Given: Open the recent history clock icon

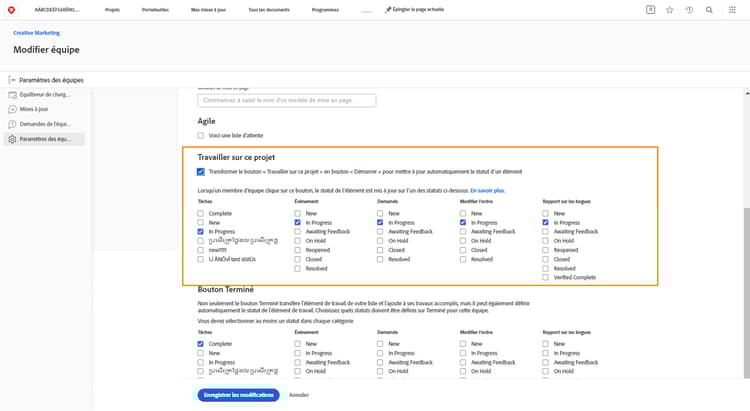Looking at the screenshot, I should point(689,9).
